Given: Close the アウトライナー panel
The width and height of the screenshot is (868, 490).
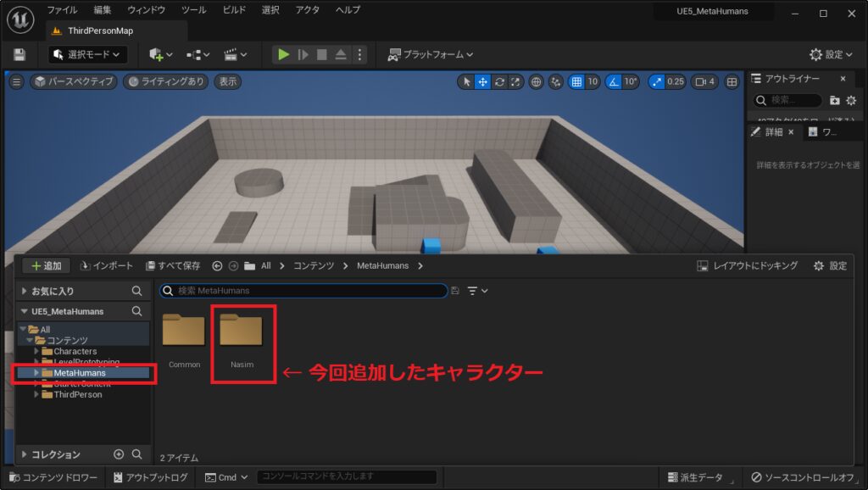Looking at the screenshot, I should [x=843, y=79].
